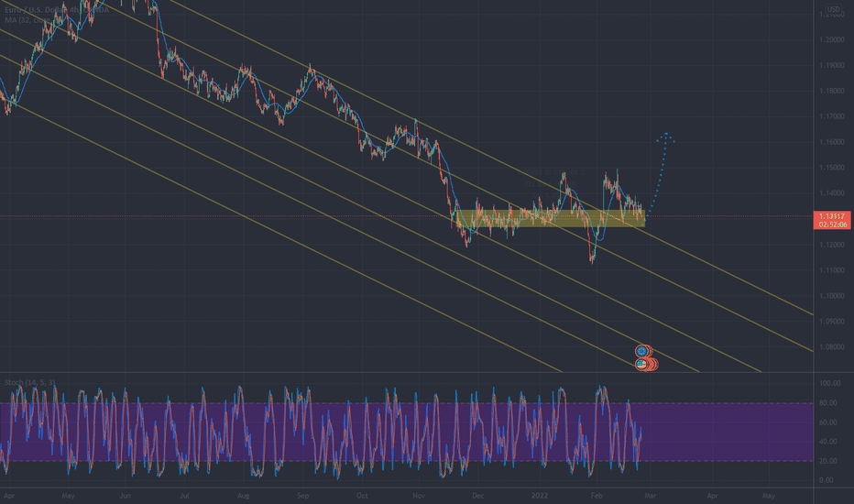The height and width of the screenshot is (504, 854).
Task: Click the 20.00 Stochastic scale label
Action: 827,462
